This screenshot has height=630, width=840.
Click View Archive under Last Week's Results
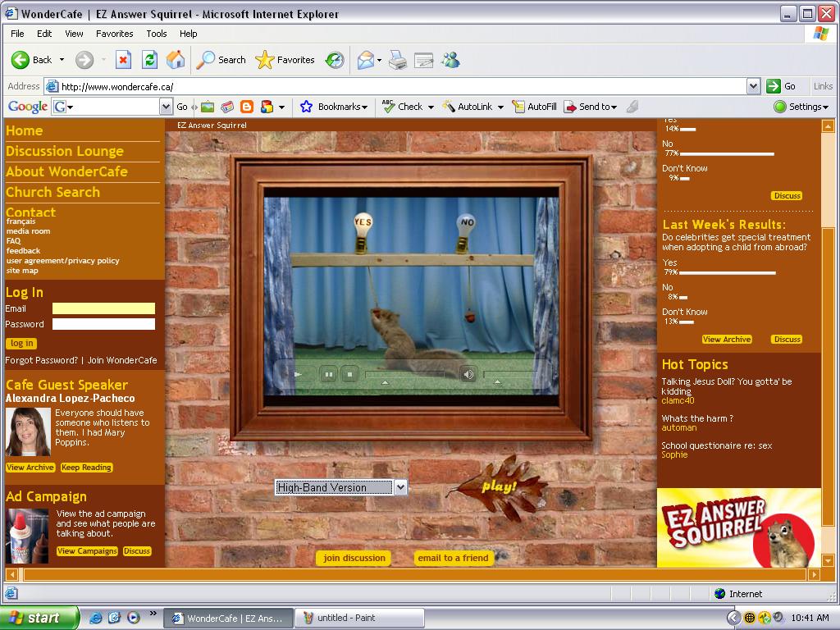tap(727, 339)
